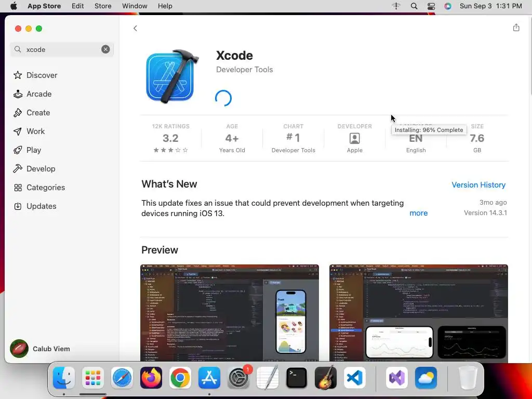Screen dimensions: 532x399
Task: Open the Window menu
Action: click(x=135, y=6)
